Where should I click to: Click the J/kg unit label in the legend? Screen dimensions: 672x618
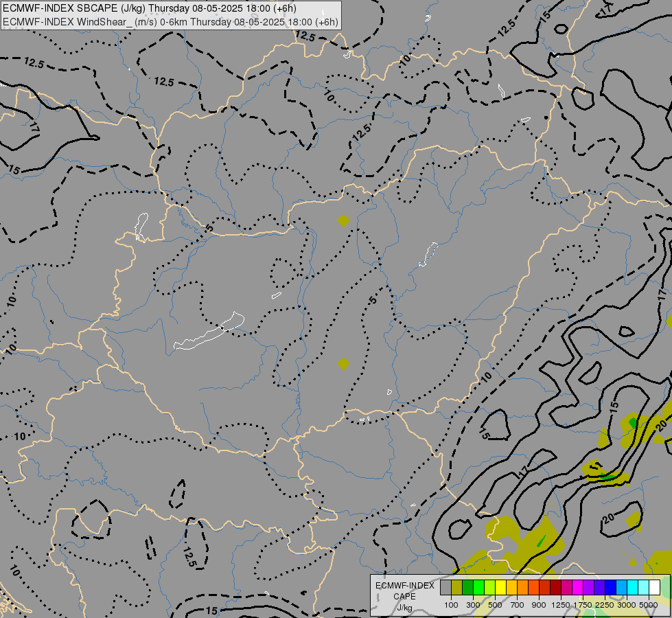(x=404, y=608)
